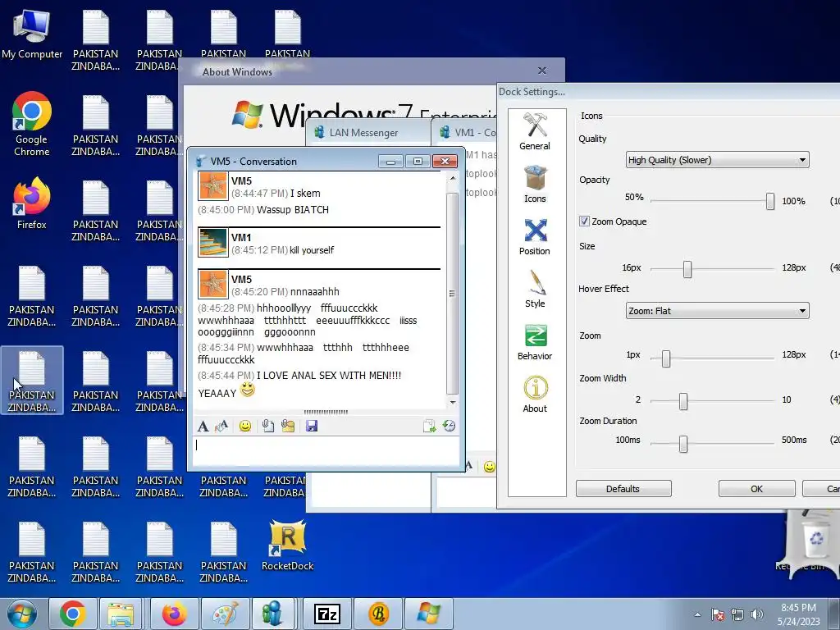Click the Chrome icon on the taskbar

click(x=73, y=614)
